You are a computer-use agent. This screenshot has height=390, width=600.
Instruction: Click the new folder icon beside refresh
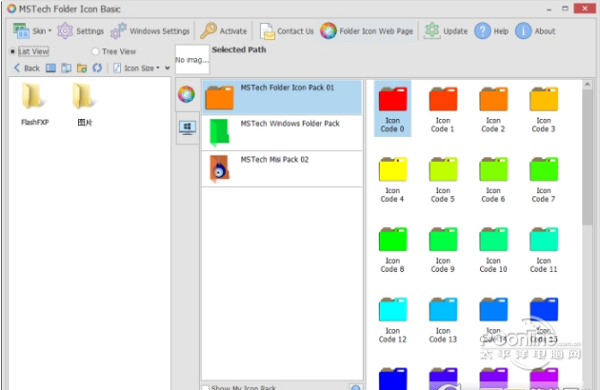(82, 68)
